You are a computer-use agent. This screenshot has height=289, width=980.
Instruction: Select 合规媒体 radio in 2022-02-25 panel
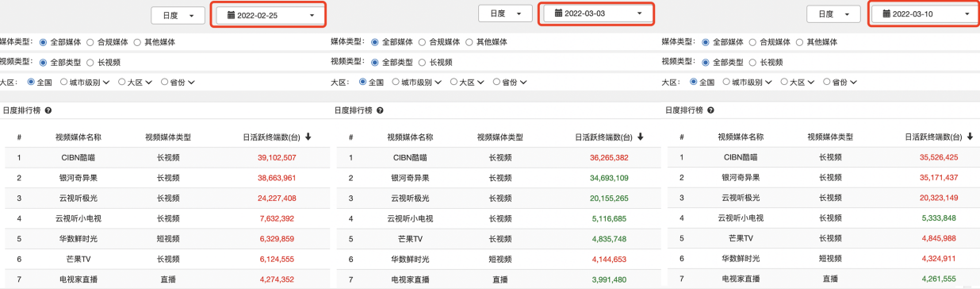pyautogui.click(x=90, y=42)
